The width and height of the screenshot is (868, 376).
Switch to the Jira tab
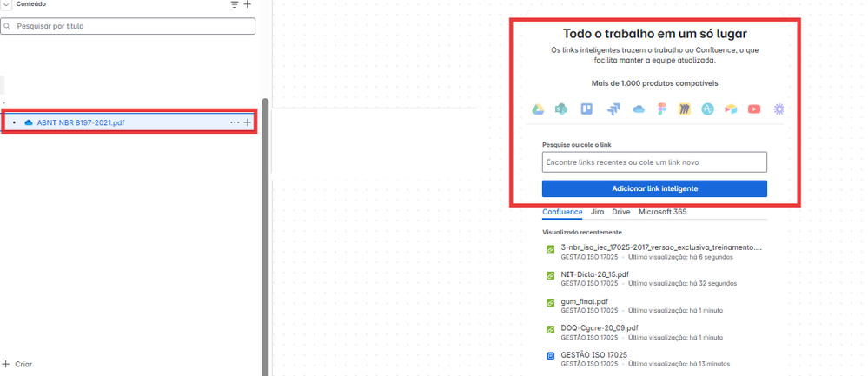597,212
